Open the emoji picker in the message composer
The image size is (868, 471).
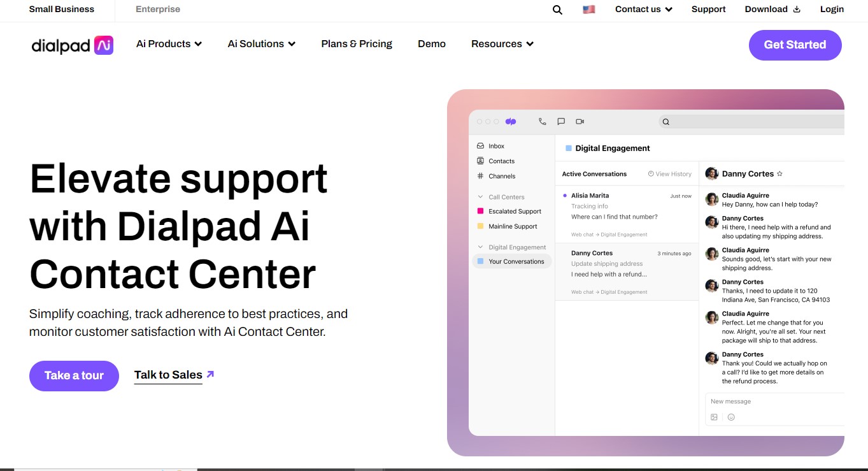coord(730,416)
